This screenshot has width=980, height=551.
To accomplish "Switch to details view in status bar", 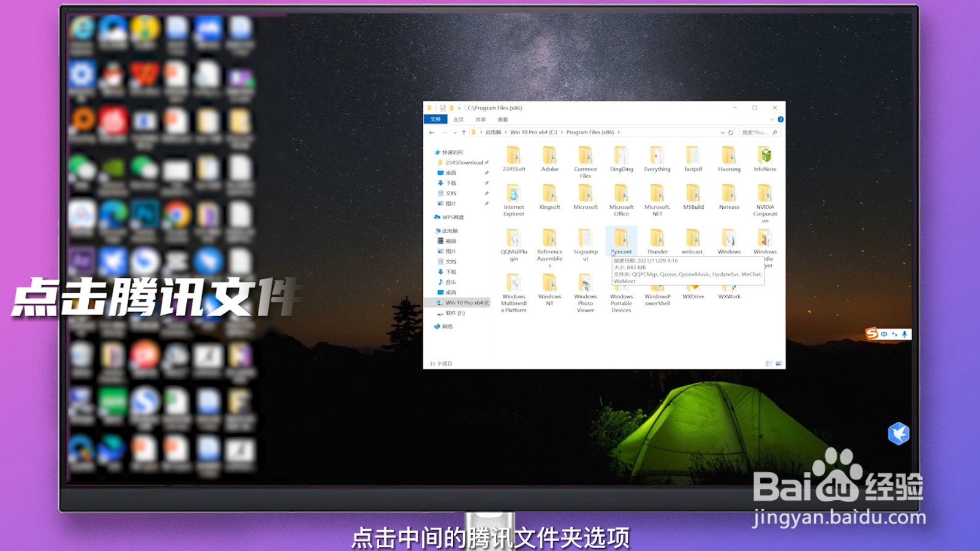I will (x=769, y=364).
